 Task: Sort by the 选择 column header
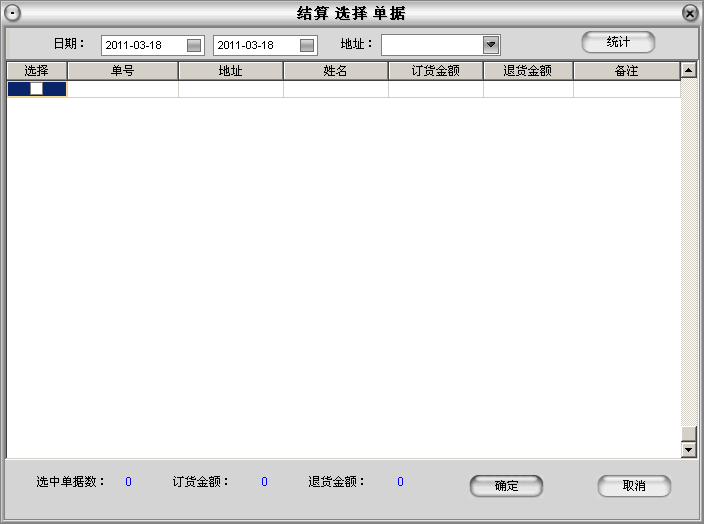[36, 71]
